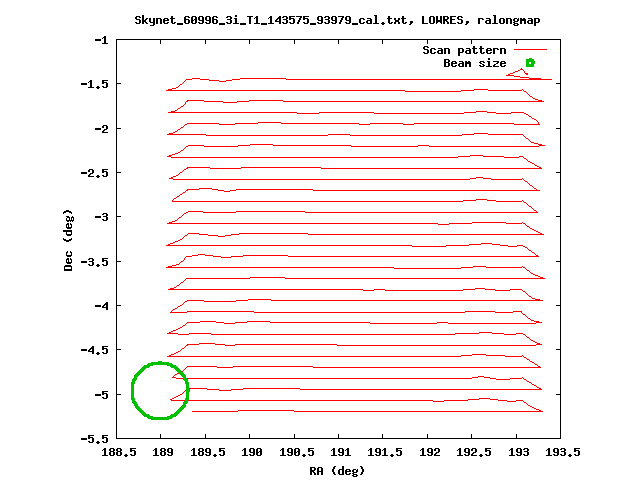Click the -3 tick on Dec axis
Viewport: 640px width, 480px height.
100,217
